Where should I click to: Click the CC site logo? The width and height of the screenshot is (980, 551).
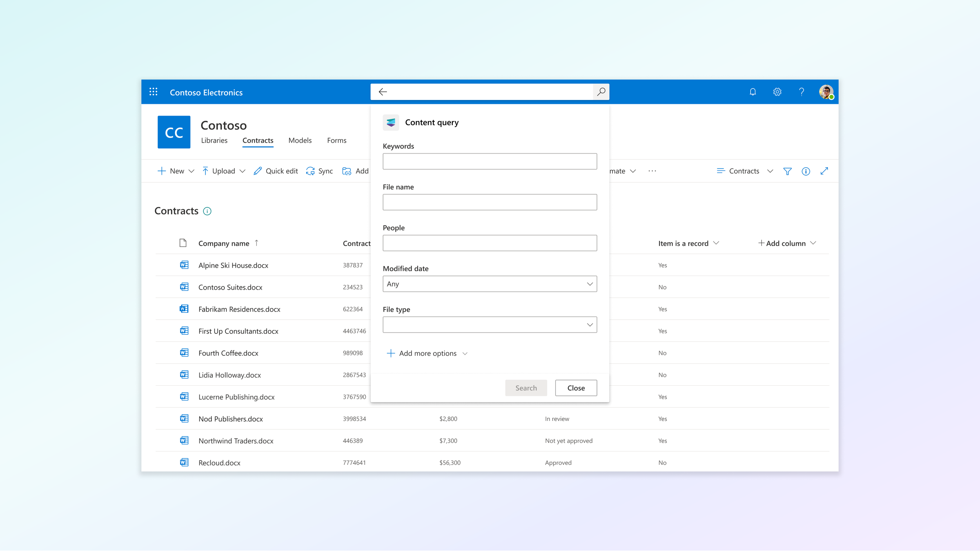point(174,132)
